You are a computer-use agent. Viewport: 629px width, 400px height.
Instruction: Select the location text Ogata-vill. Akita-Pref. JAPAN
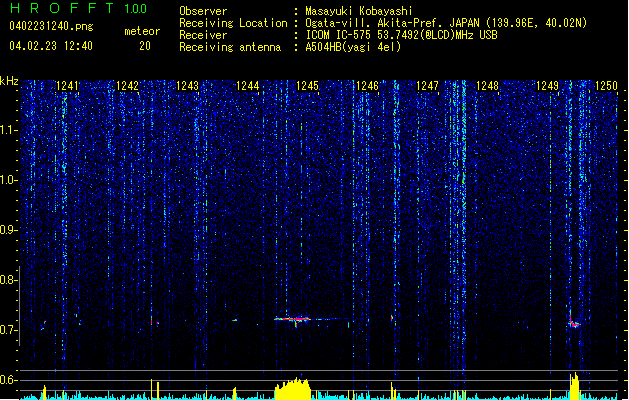pyautogui.click(x=392, y=23)
